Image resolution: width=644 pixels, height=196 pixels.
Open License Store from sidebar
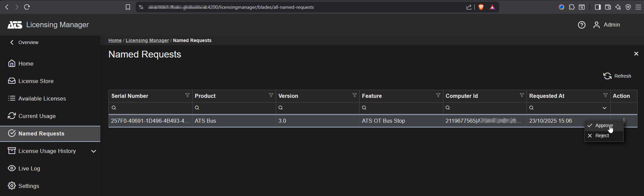[36, 81]
